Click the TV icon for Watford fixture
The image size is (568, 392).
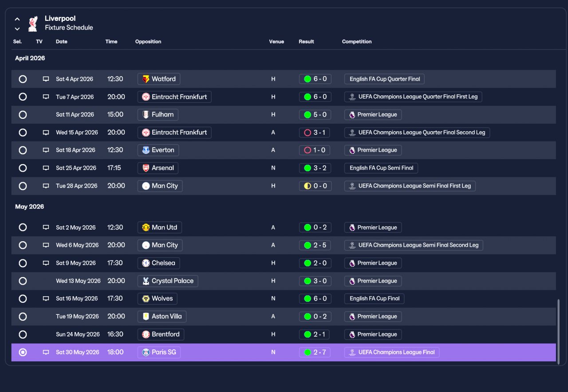[x=46, y=79]
